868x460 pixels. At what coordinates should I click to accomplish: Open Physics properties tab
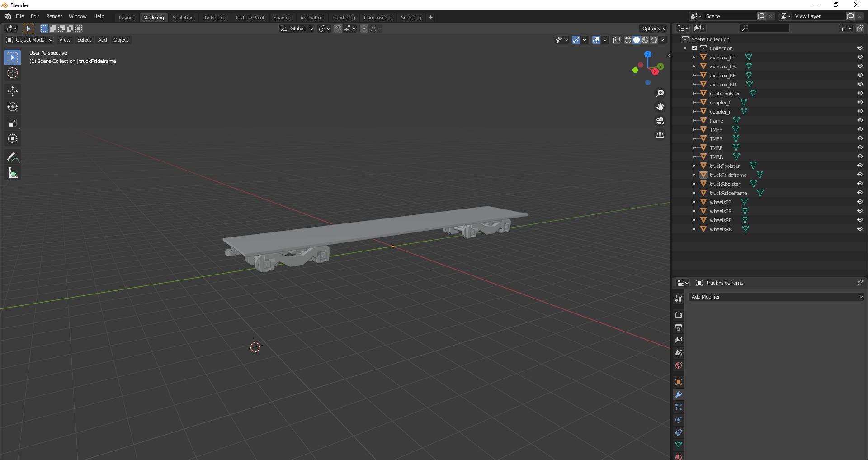[x=679, y=420]
